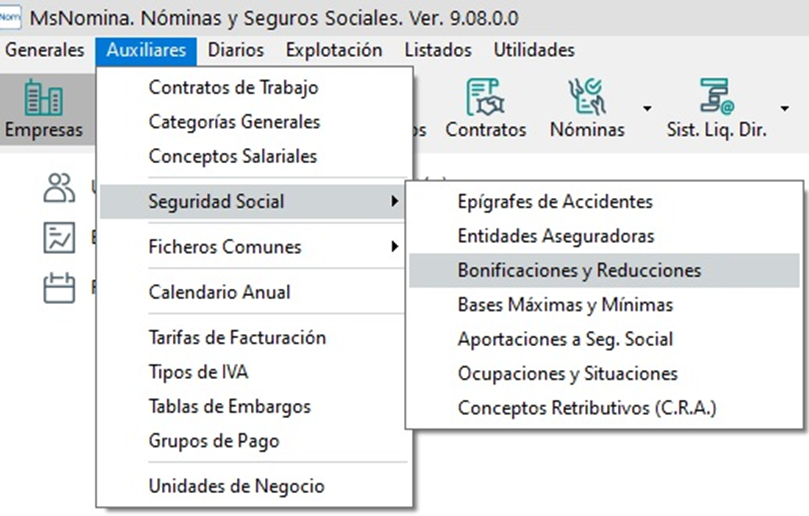Open the Listados menu
809x516 pixels.
tap(438, 50)
